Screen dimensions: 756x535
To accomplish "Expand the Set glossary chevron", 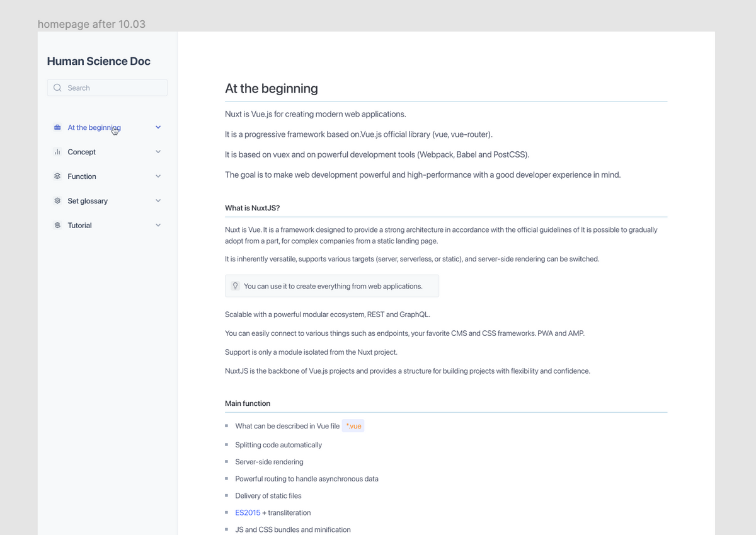I will click(158, 201).
